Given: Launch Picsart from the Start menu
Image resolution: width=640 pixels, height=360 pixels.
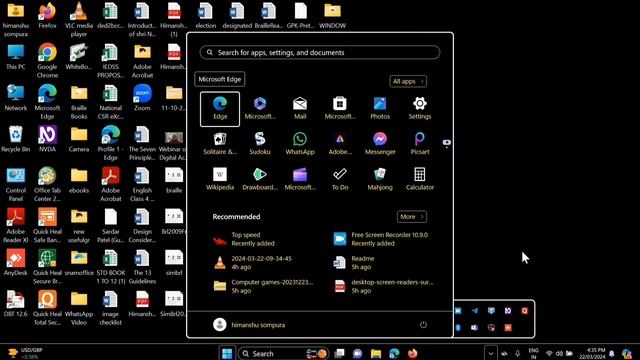Looking at the screenshot, I should [x=420, y=144].
